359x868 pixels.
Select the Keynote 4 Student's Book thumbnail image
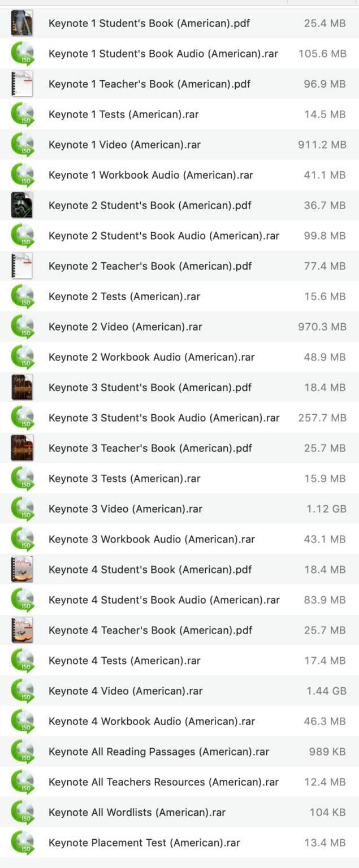click(22, 569)
